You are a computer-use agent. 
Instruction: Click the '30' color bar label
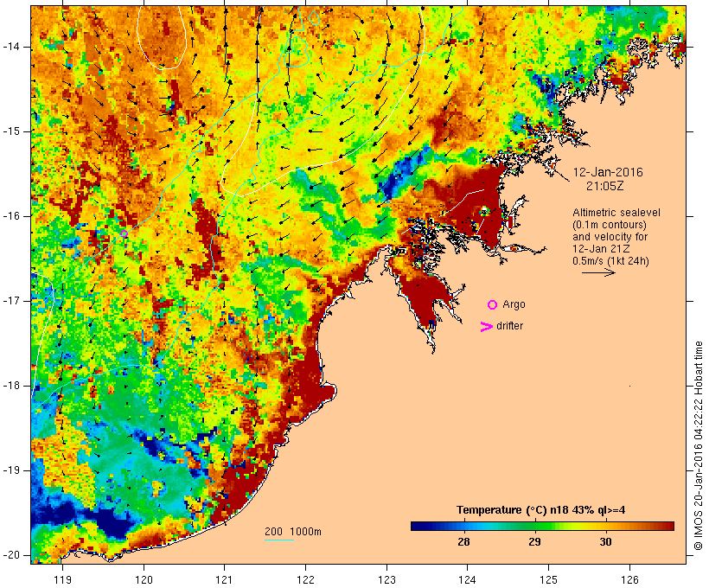(605, 541)
